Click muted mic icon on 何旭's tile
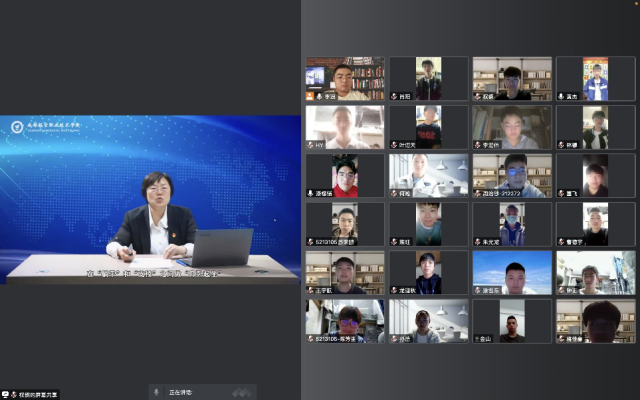 tap(394, 193)
